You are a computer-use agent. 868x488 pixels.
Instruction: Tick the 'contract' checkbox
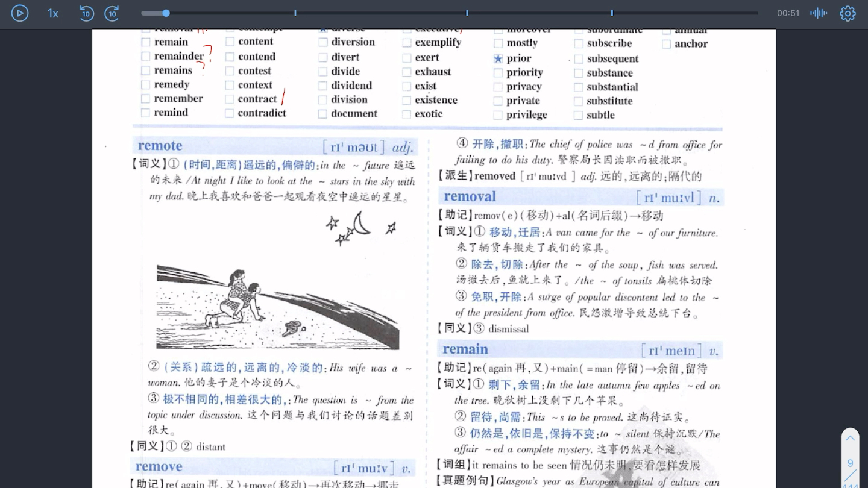click(230, 99)
